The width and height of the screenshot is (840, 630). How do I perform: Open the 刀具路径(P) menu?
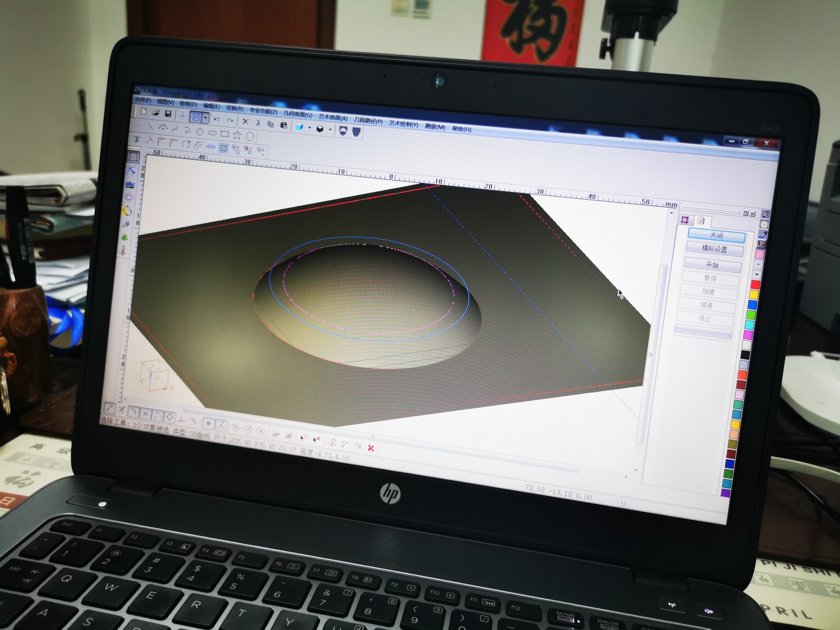tap(368, 121)
